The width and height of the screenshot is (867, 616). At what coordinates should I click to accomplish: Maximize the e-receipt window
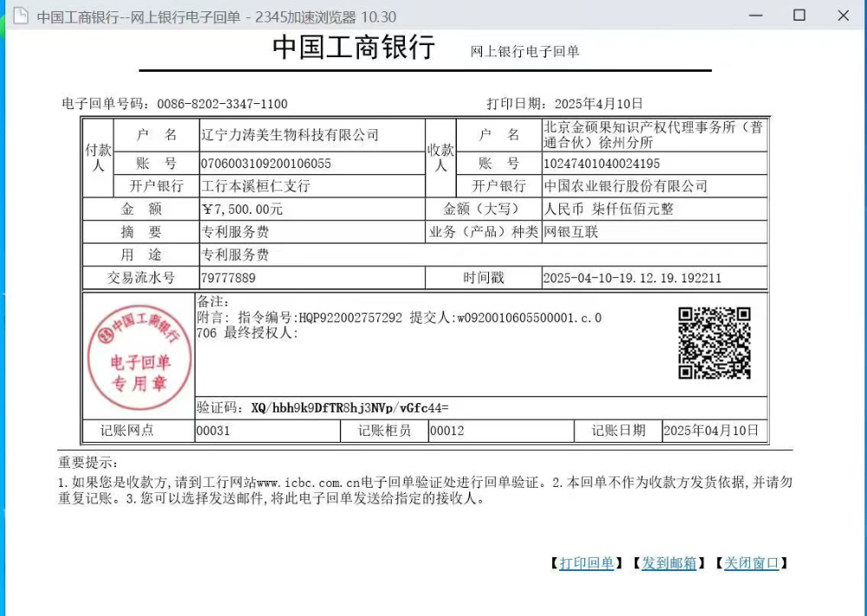pyautogui.click(x=799, y=16)
